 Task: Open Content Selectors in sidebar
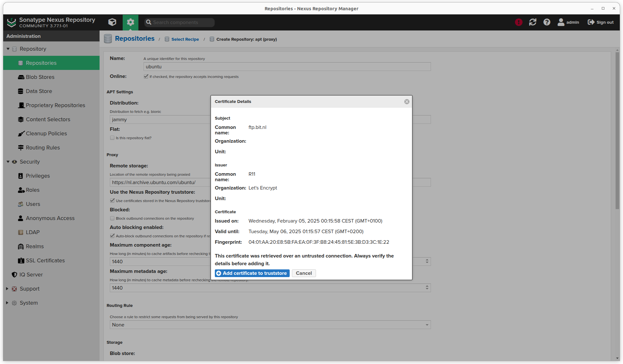click(x=51, y=119)
